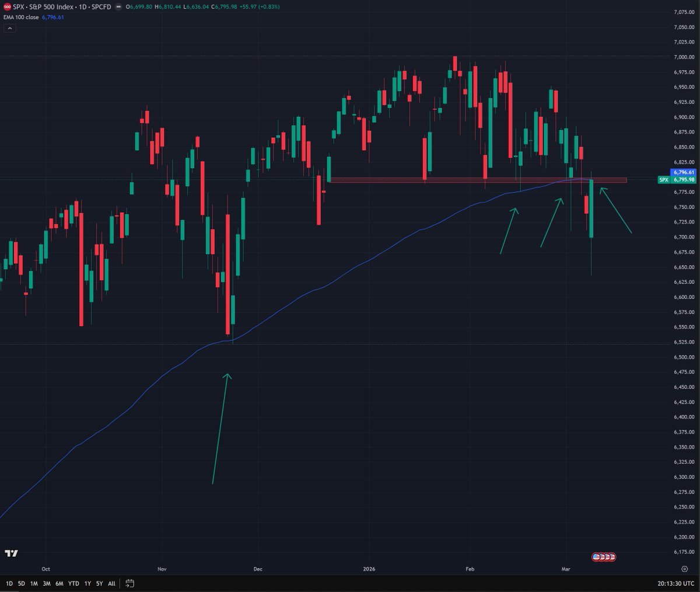Set the chart range to 1M
This screenshot has width=700, height=592.
tap(34, 583)
